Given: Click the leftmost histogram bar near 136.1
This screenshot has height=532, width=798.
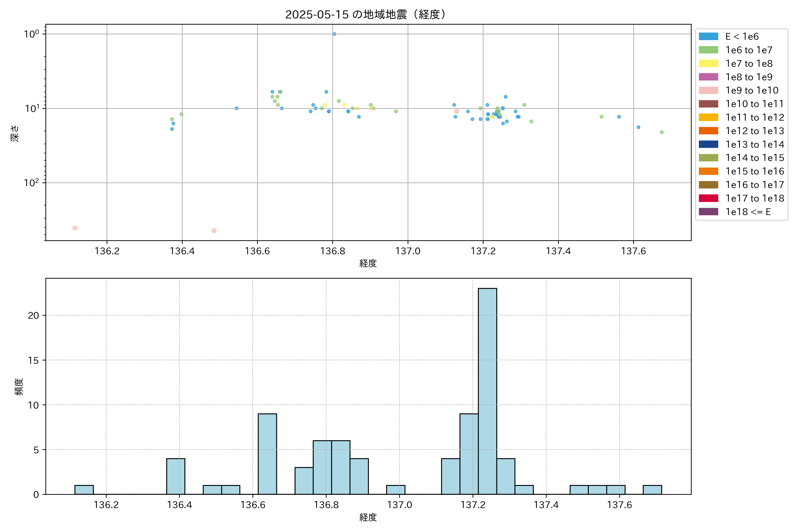Looking at the screenshot, I should point(84,490).
